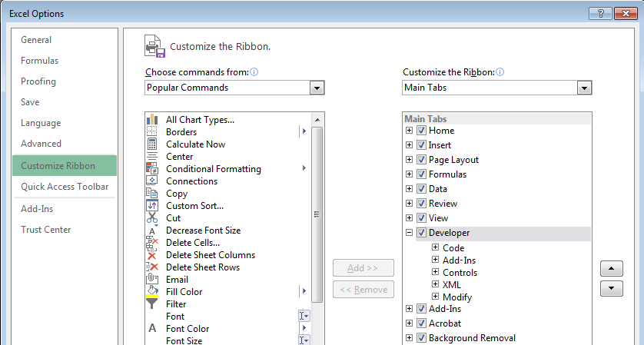The image size is (644, 345).
Task: Click the Fill Color bucket icon
Action: coord(151,291)
